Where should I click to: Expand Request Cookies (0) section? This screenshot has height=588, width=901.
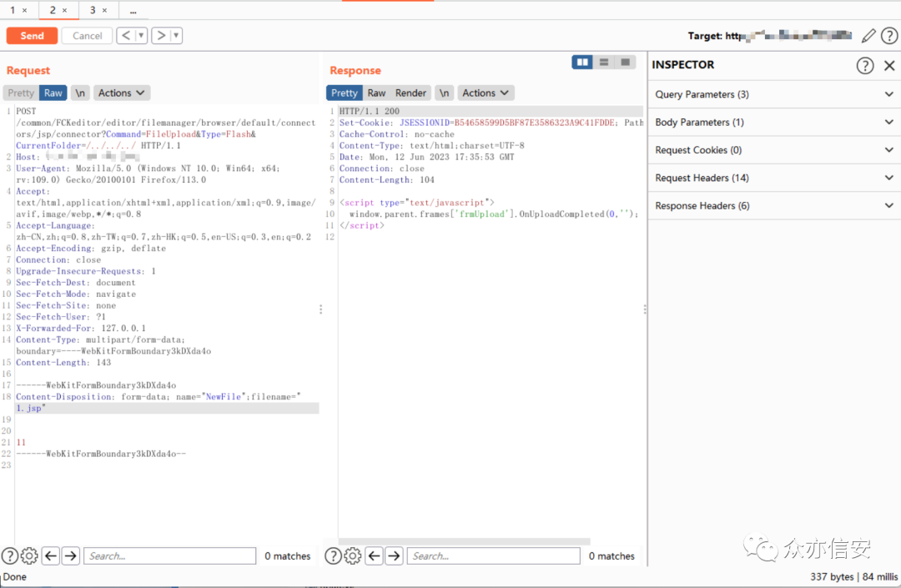click(774, 150)
